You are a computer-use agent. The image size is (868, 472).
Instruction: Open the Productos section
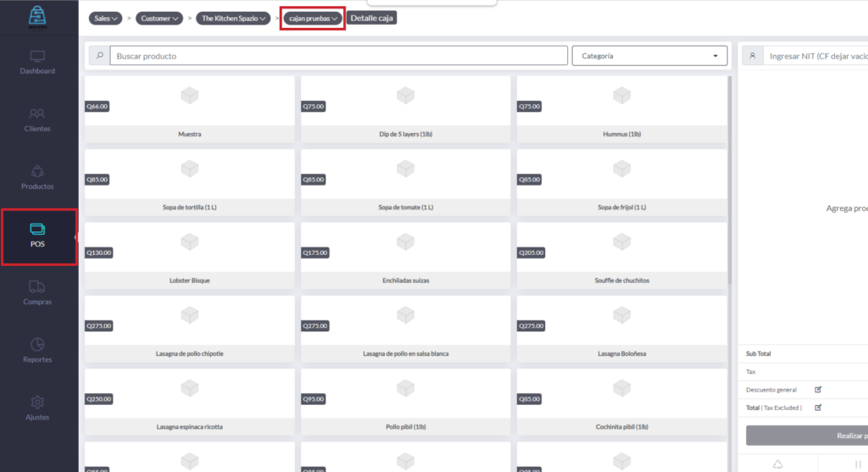coord(37,177)
